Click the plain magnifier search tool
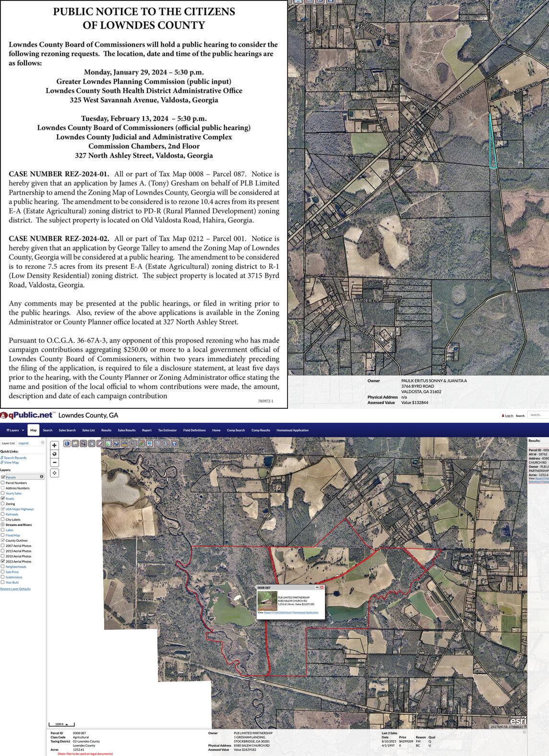The height and width of the screenshot is (756, 549). pyautogui.click(x=133, y=443)
